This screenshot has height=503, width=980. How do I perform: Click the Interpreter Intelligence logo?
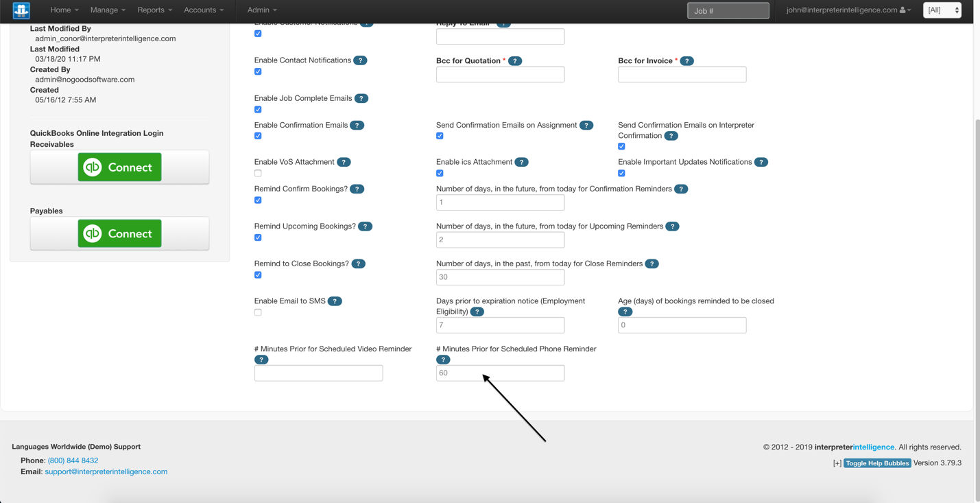[x=21, y=10]
